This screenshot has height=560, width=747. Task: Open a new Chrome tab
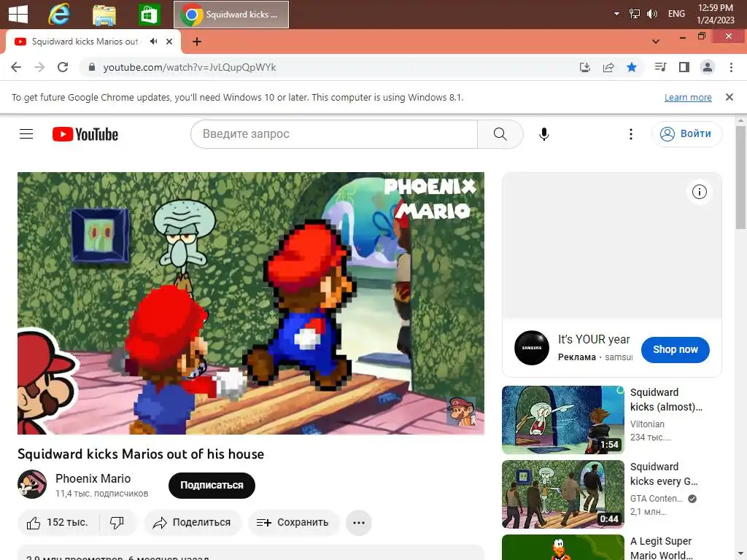coord(197,42)
